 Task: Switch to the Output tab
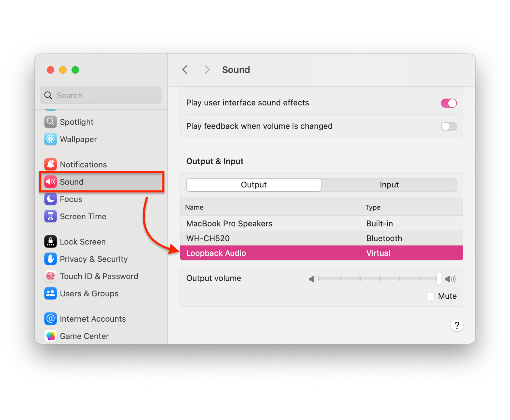click(254, 185)
